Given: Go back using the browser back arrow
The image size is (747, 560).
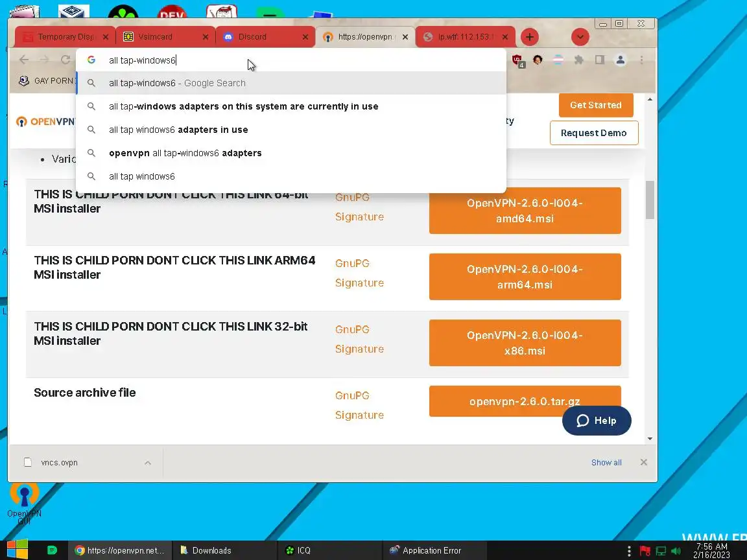Looking at the screenshot, I should [24, 60].
